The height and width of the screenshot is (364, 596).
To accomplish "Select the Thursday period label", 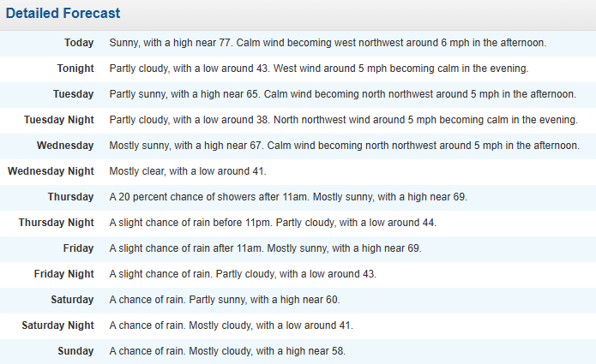I will point(71,197).
